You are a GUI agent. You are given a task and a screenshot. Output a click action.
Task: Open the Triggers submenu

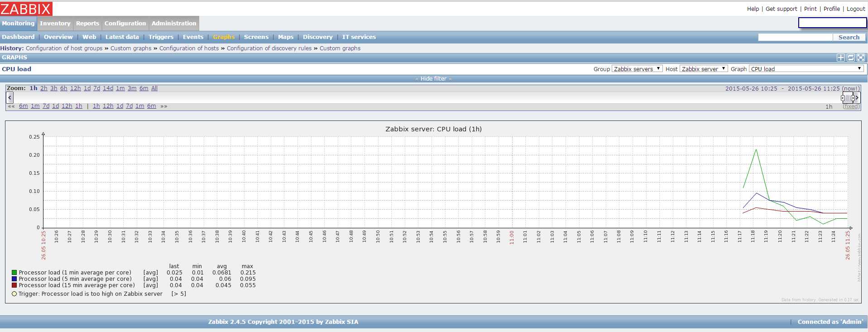[x=161, y=37]
